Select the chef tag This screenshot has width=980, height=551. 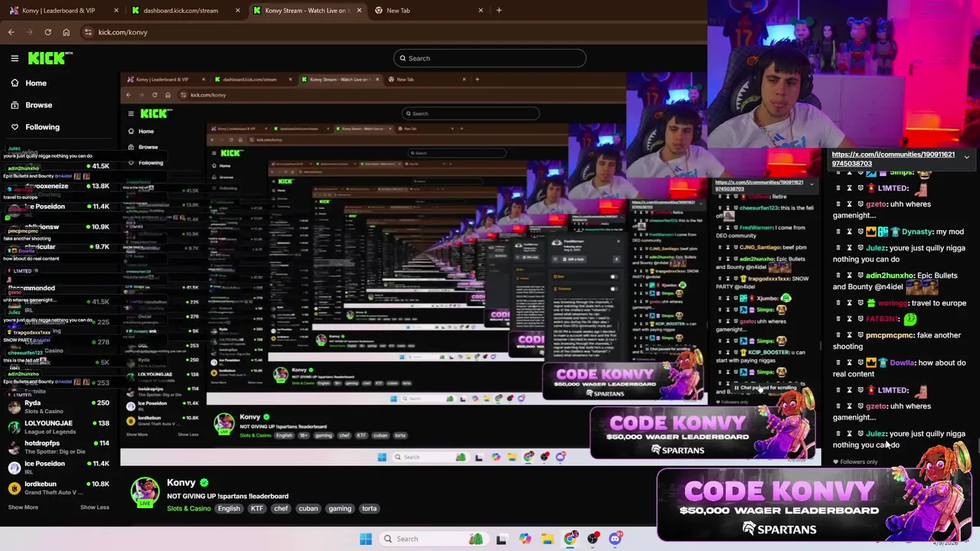click(x=281, y=508)
